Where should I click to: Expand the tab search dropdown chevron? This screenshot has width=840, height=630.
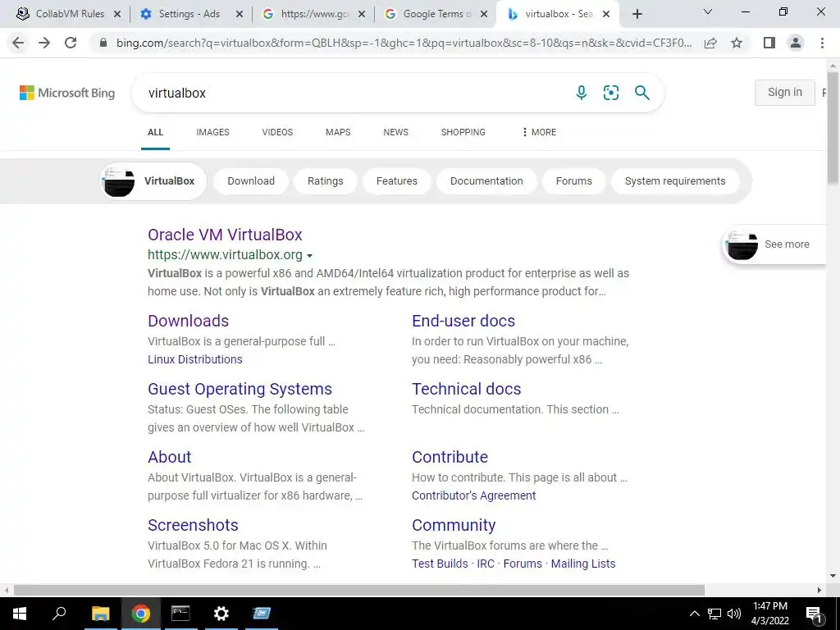(708, 11)
